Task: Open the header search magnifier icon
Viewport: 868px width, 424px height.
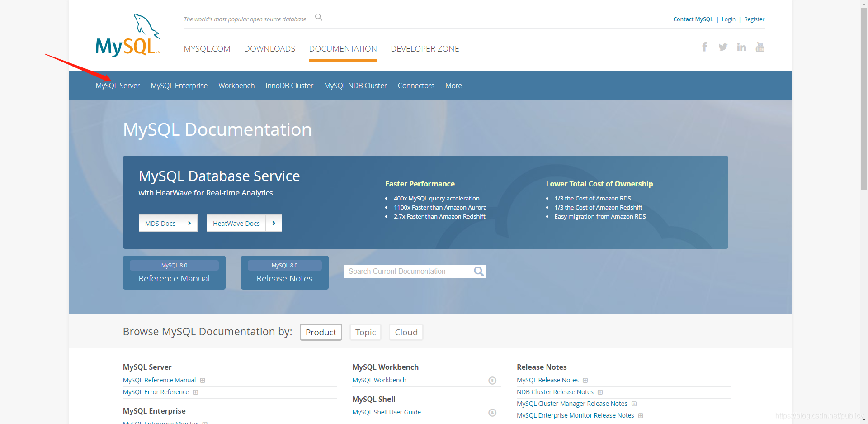Action: [x=319, y=17]
